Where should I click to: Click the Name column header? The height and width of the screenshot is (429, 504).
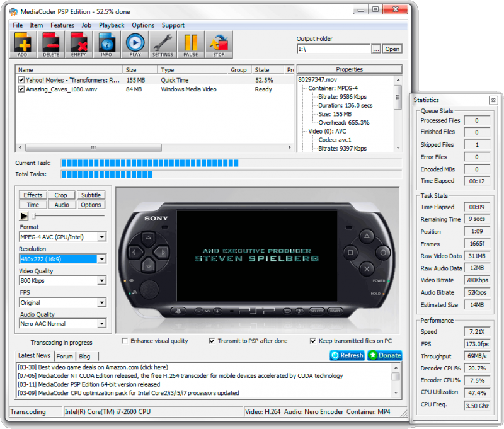pyautogui.click(x=69, y=70)
